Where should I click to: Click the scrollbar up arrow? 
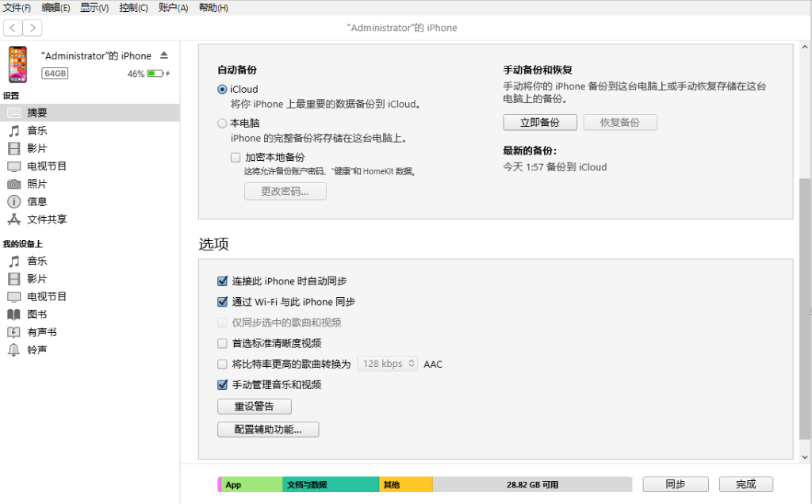tap(805, 47)
